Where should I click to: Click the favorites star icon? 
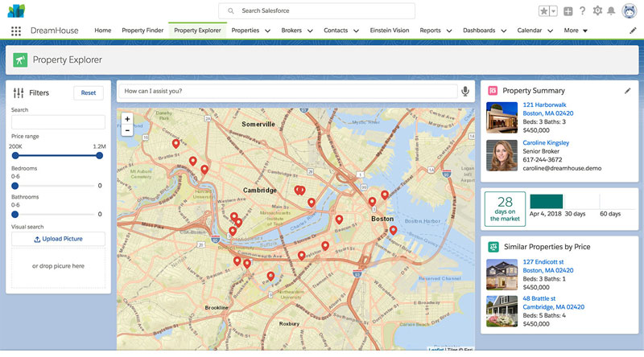coord(544,11)
